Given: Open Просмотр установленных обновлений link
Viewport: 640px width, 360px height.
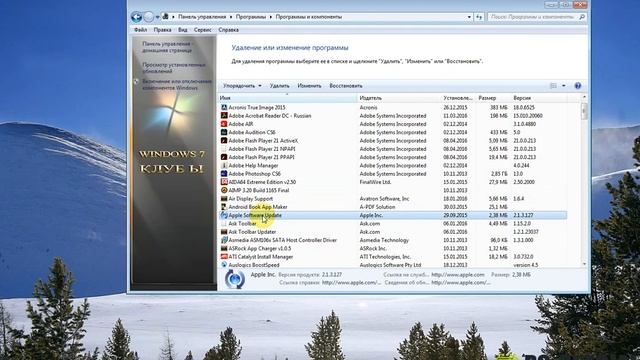Looking at the screenshot, I should [174, 68].
